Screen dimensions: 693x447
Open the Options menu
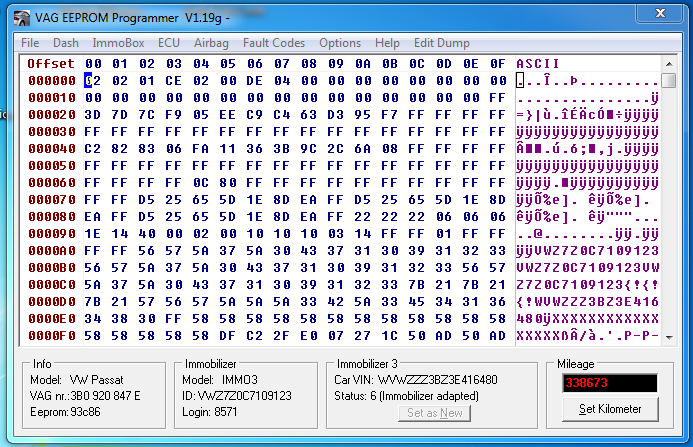click(x=340, y=43)
